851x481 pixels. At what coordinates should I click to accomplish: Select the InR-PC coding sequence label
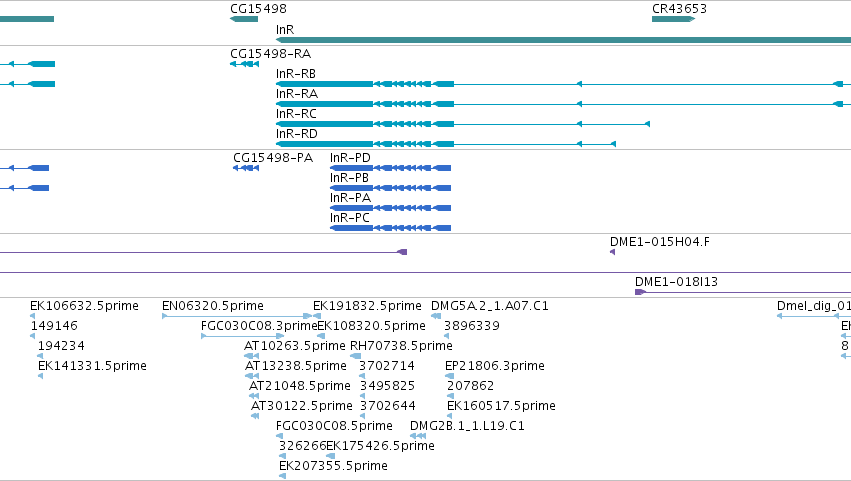350,218
